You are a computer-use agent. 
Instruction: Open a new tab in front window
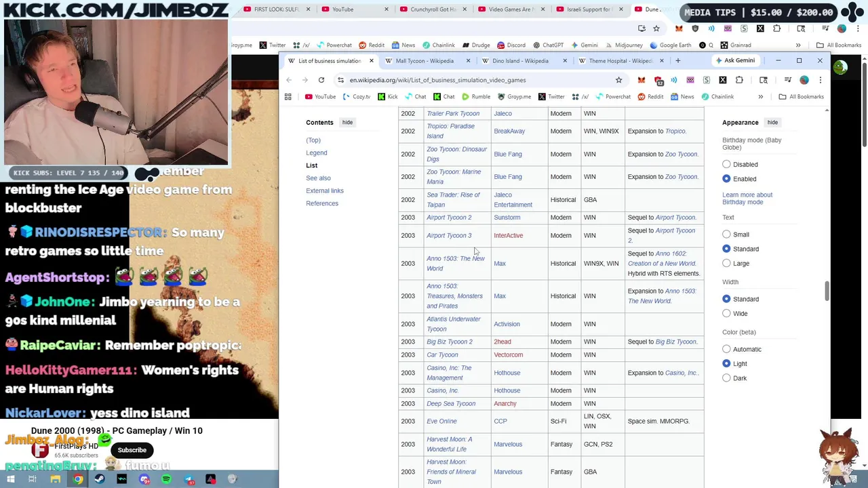[x=677, y=61]
